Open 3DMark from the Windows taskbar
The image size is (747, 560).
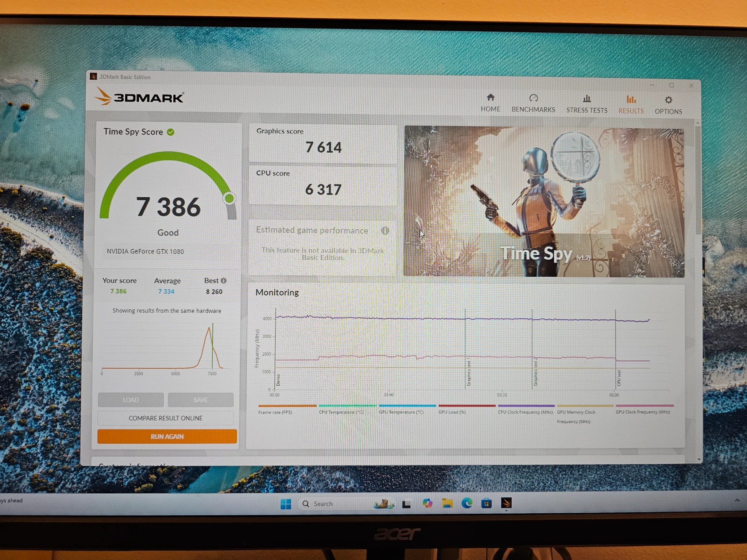(x=506, y=503)
